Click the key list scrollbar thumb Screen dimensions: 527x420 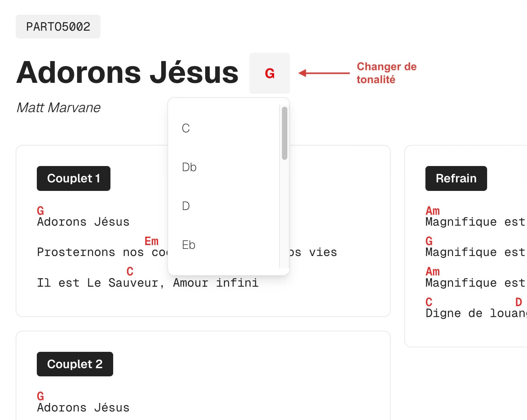click(285, 133)
